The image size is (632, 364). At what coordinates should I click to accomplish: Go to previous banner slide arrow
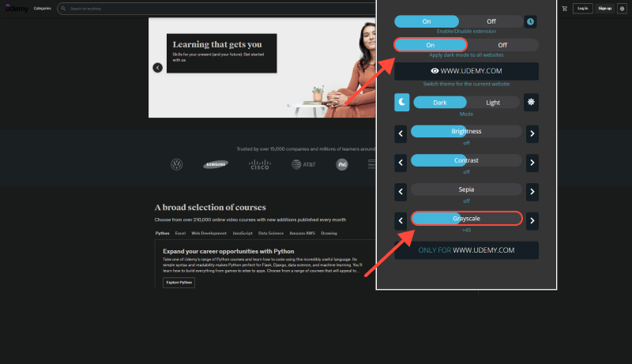tap(157, 68)
